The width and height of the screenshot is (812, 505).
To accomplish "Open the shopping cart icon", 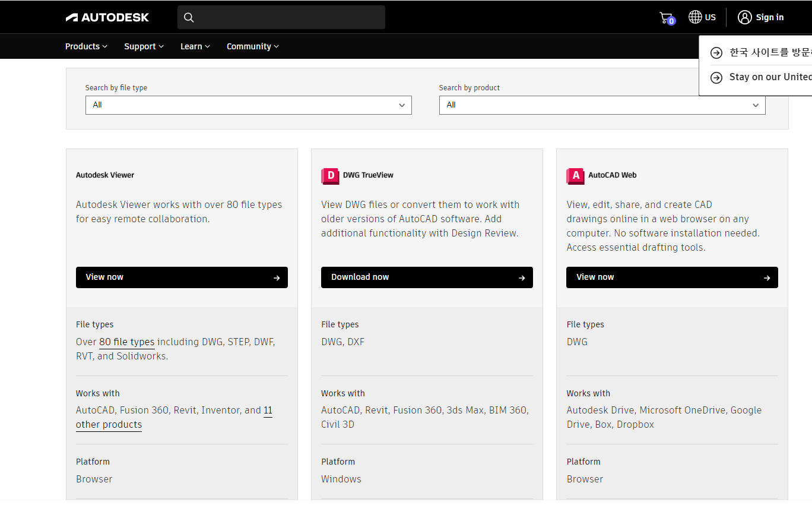I will (666, 17).
